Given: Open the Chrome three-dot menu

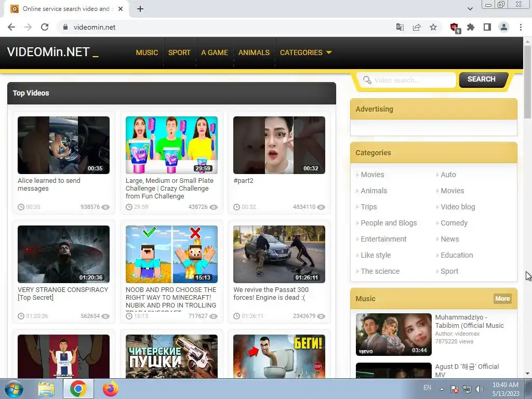Looking at the screenshot, I should tap(521, 27).
